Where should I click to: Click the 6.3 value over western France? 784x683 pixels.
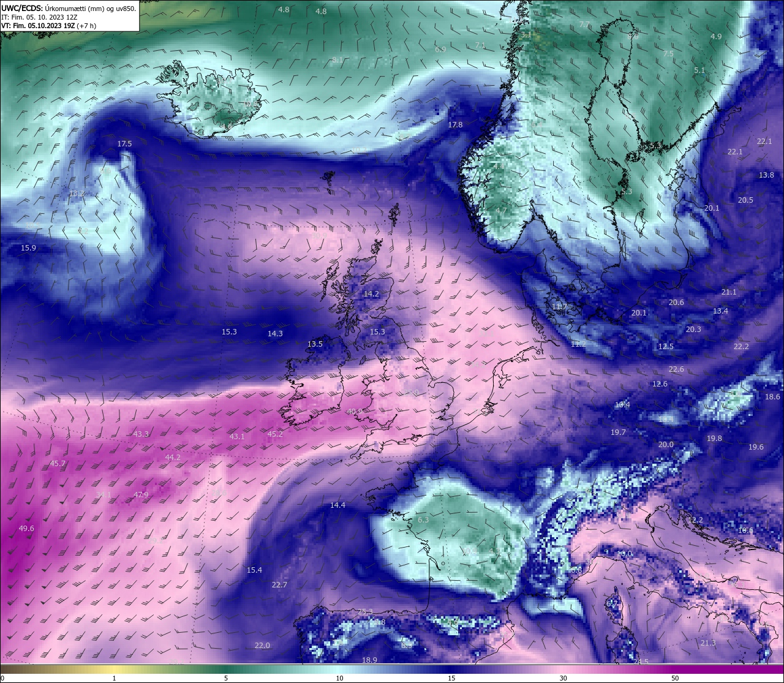[423, 519]
